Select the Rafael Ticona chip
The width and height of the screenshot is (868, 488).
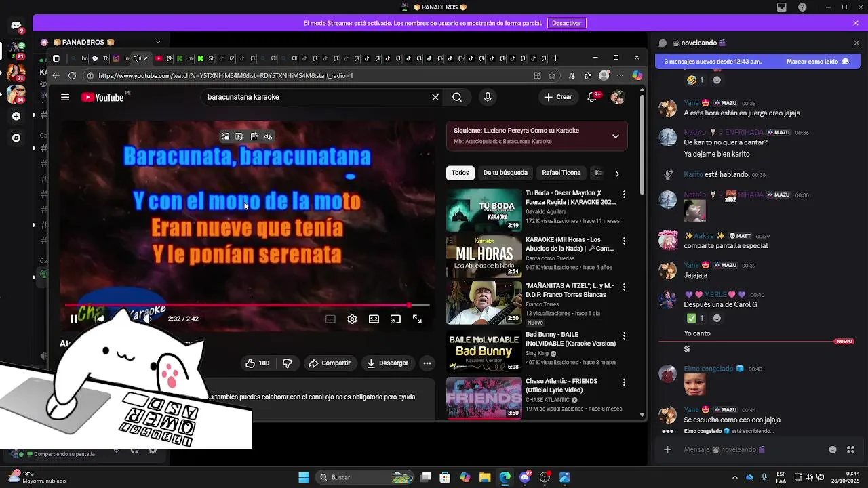[561, 173]
